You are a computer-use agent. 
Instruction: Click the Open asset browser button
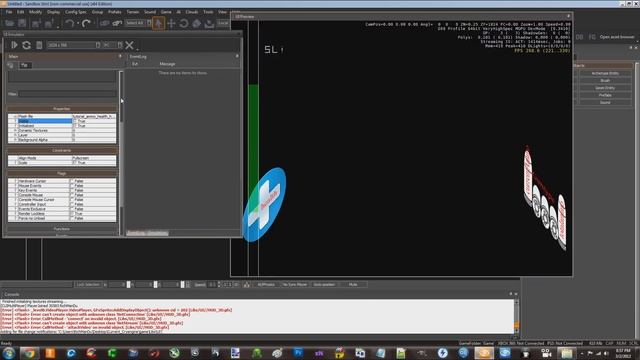(617, 37)
